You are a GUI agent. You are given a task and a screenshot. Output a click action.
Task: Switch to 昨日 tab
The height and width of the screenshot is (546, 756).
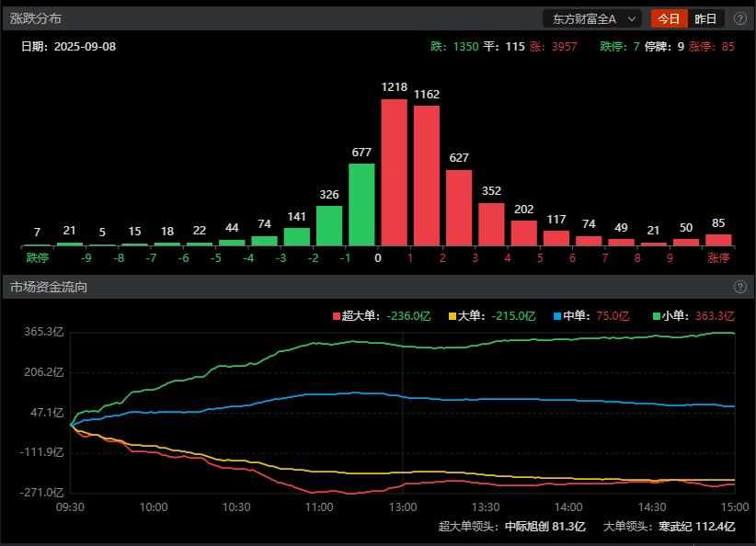pyautogui.click(x=705, y=18)
